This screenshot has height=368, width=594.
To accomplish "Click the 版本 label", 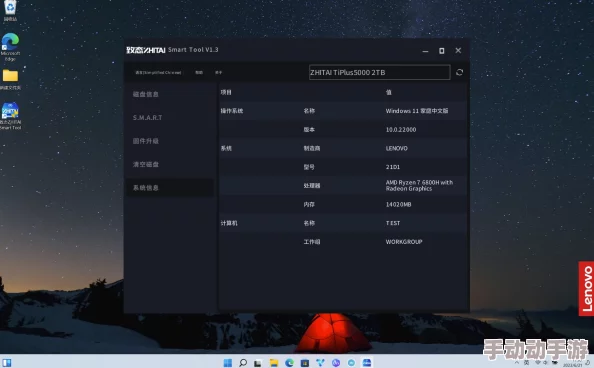I will (x=309, y=129).
